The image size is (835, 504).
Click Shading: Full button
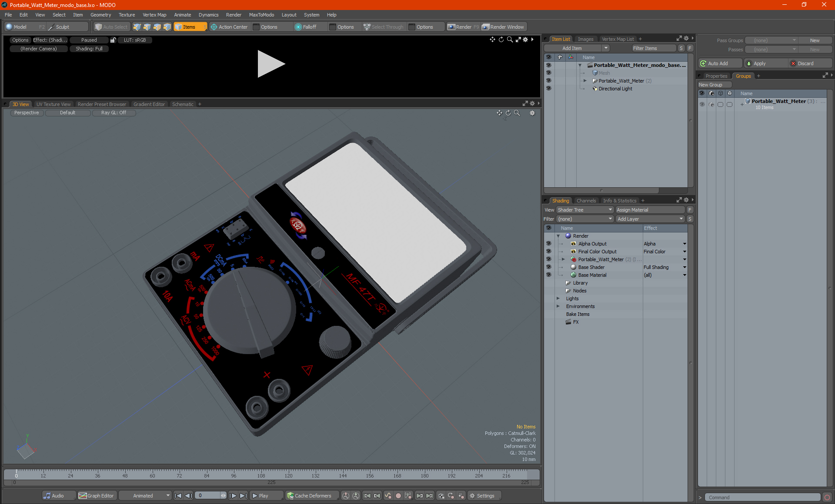[x=89, y=49]
